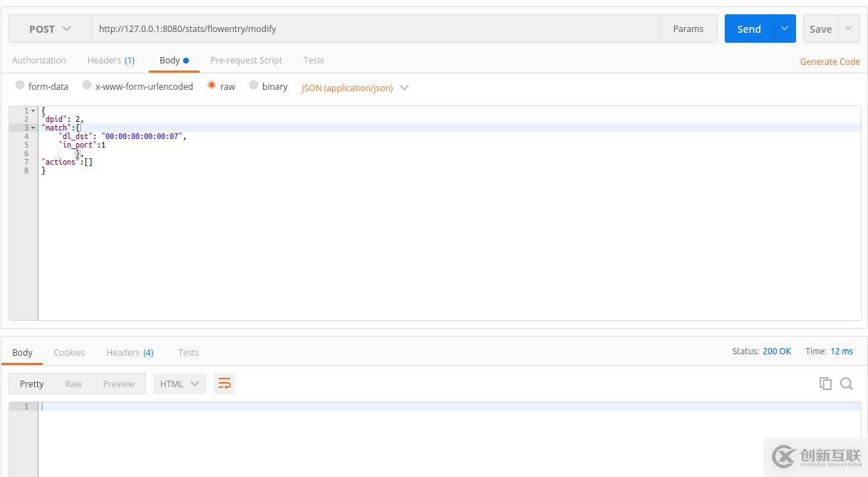The width and height of the screenshot is (868, 477).
Task: Click the "dpid": 2 line in editor
Action: point(63,119)
